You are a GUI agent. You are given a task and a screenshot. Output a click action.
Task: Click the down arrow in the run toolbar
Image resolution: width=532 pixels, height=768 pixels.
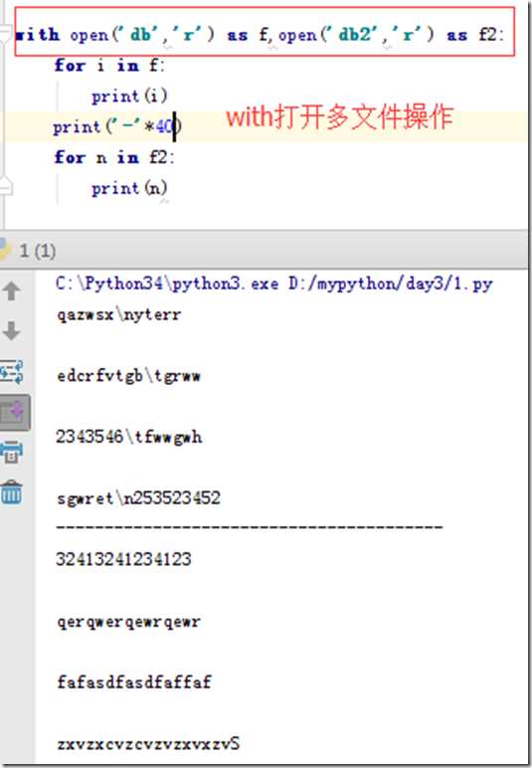11,330
